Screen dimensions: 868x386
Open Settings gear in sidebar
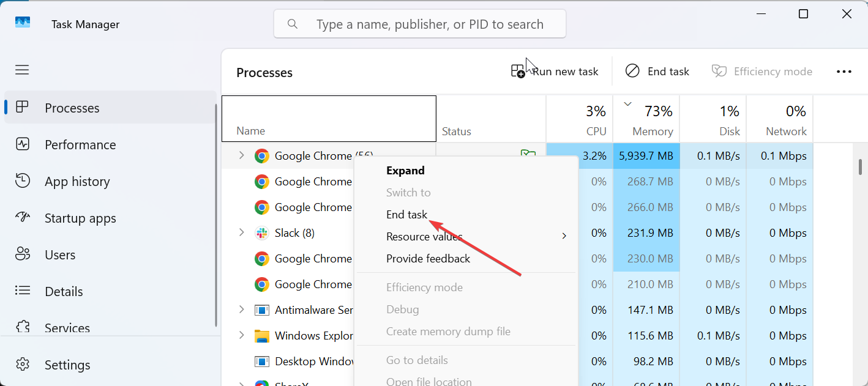[x=23, y=365]
